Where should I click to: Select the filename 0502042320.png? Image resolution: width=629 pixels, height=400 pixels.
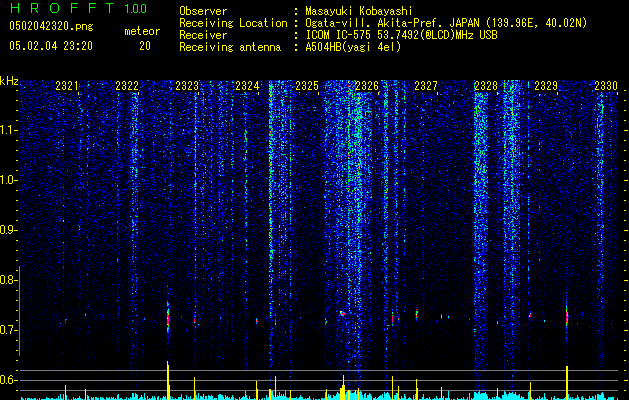(x=51, y=26)
